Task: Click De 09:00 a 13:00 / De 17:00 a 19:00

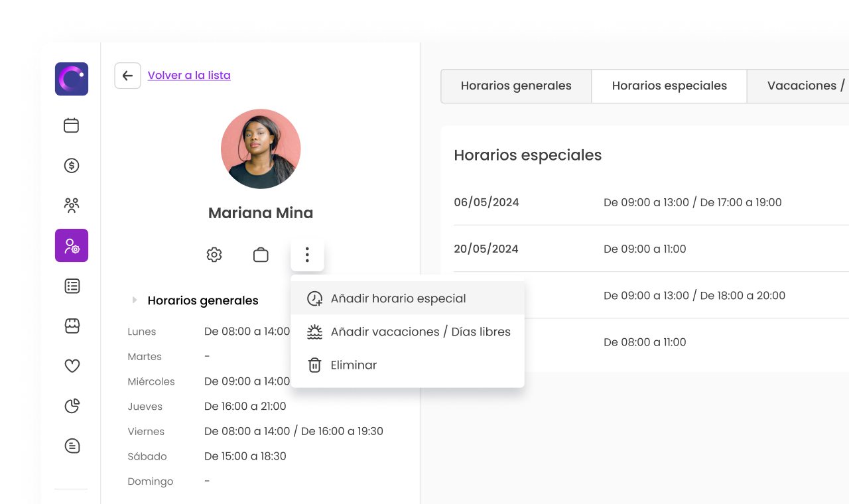Action: click(692, 202)
